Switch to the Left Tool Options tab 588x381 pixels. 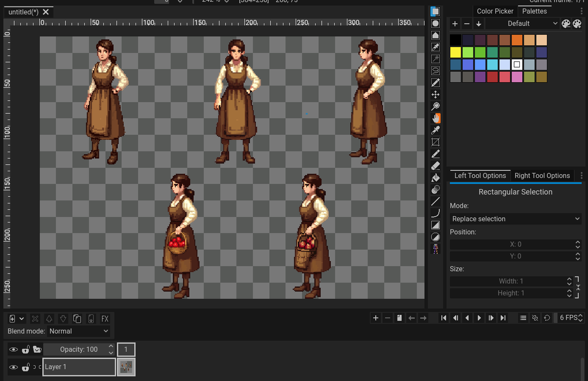tap(480, 176)
